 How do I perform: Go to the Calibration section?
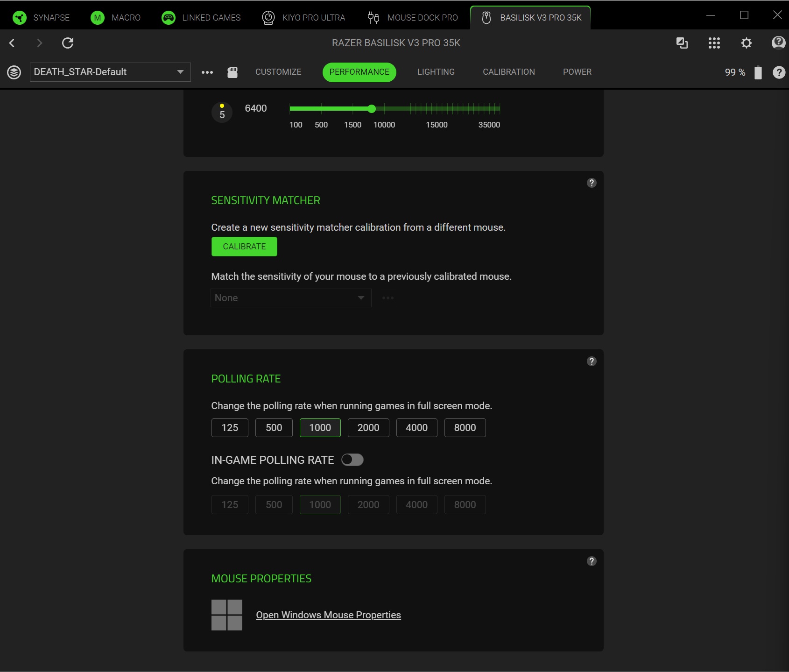coord(509,72)
